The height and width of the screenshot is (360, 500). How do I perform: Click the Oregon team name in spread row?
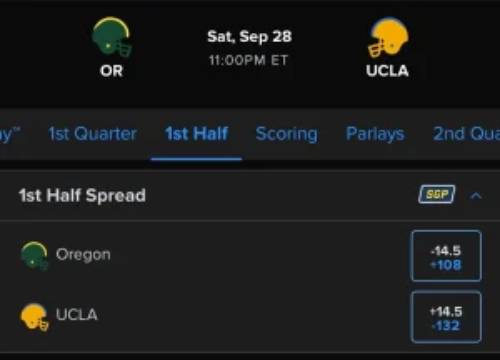point(83,255)
